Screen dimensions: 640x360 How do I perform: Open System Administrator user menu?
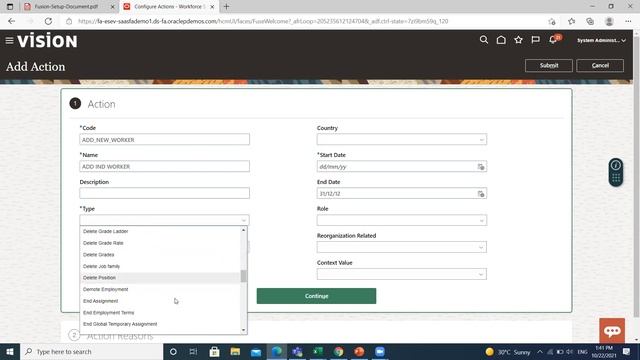pos(601,40)
